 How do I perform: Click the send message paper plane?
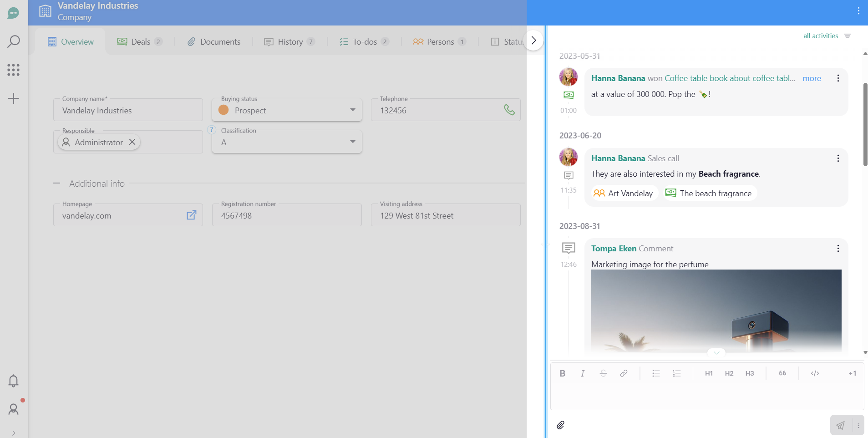click(840, 425)
